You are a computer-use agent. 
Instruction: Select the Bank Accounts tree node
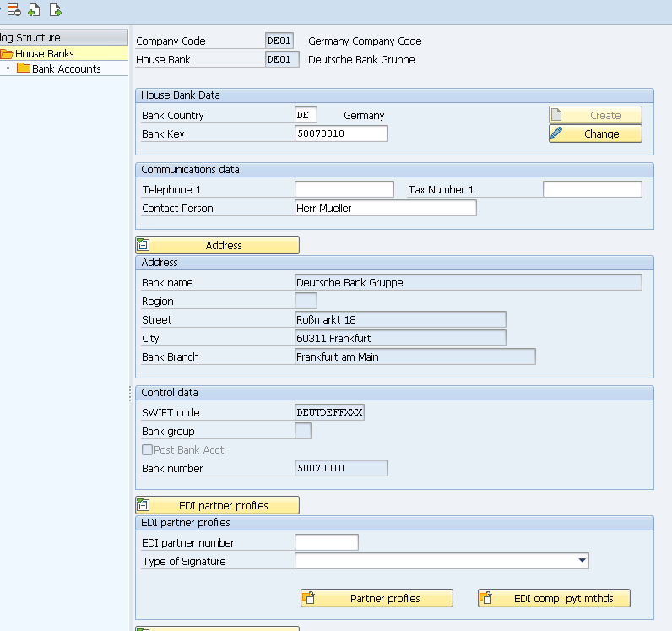coord(67,68)
